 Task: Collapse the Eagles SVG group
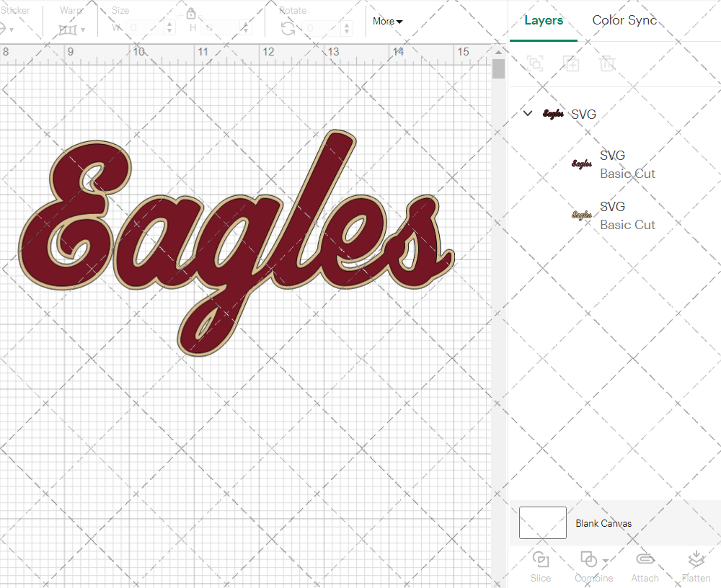(x=527, y=113)
